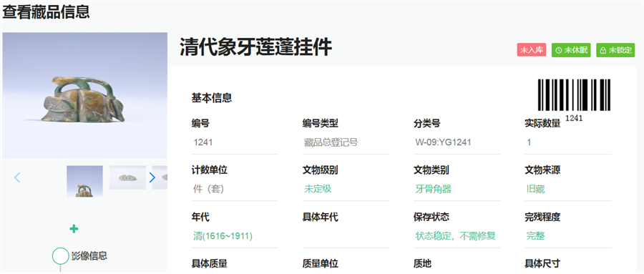
Task: Click the 质量单位 field label
Action: click(321, 264)
